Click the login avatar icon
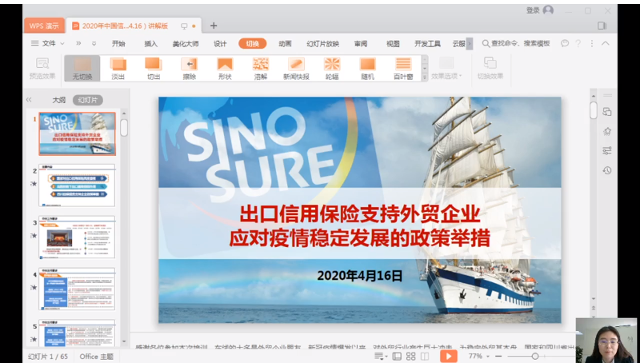Viewport: 644px width, 363px height. pyautogui.click(x=548, y=10)
